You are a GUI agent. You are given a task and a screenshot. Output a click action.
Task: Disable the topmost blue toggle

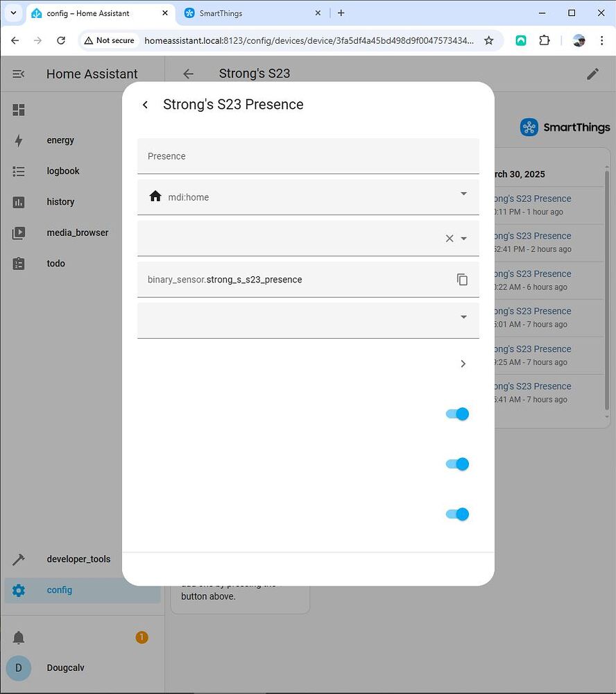(456, 414)
